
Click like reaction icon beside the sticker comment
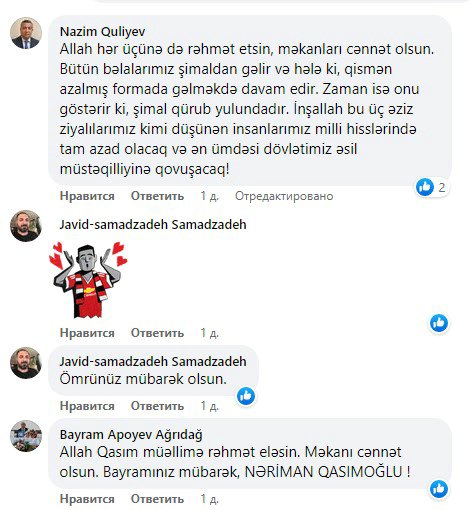click(x=439, y=323)
